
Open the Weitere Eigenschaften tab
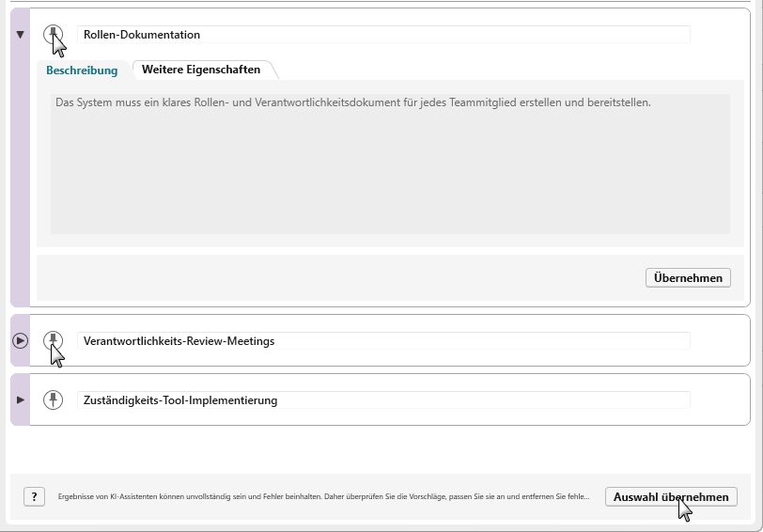click(x=201, y=70)
